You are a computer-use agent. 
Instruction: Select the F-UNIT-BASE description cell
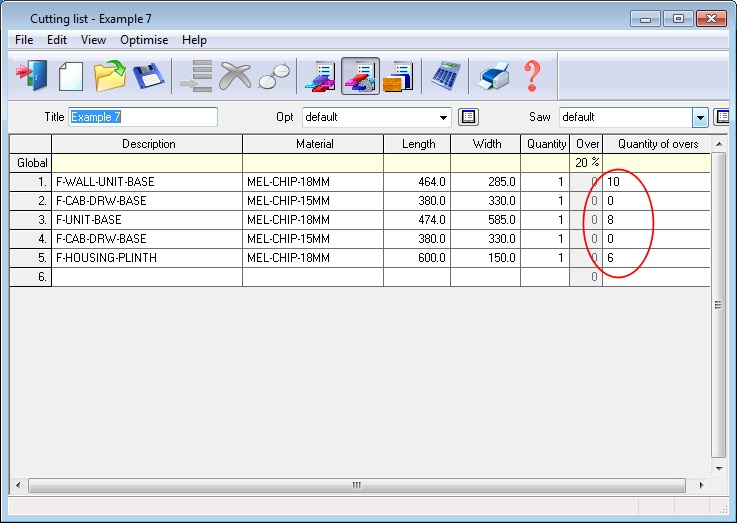pyautogui.click(x=147, y=220)
